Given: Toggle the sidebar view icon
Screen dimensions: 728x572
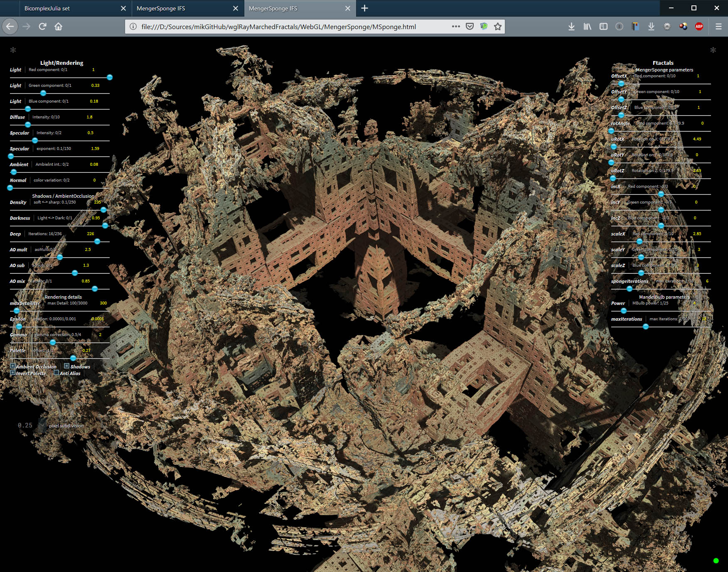Looking at the screenshot, I should [x=603, y=27].
